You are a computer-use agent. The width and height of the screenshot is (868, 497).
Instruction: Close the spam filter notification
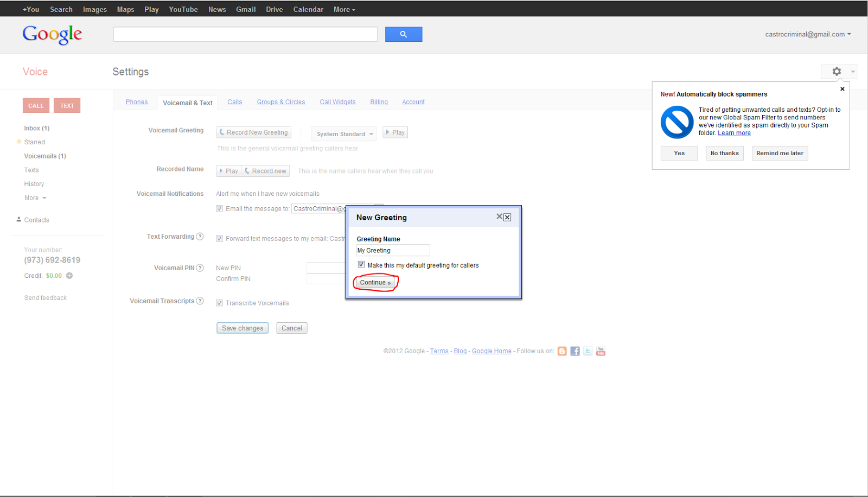[x=842, y=89]
